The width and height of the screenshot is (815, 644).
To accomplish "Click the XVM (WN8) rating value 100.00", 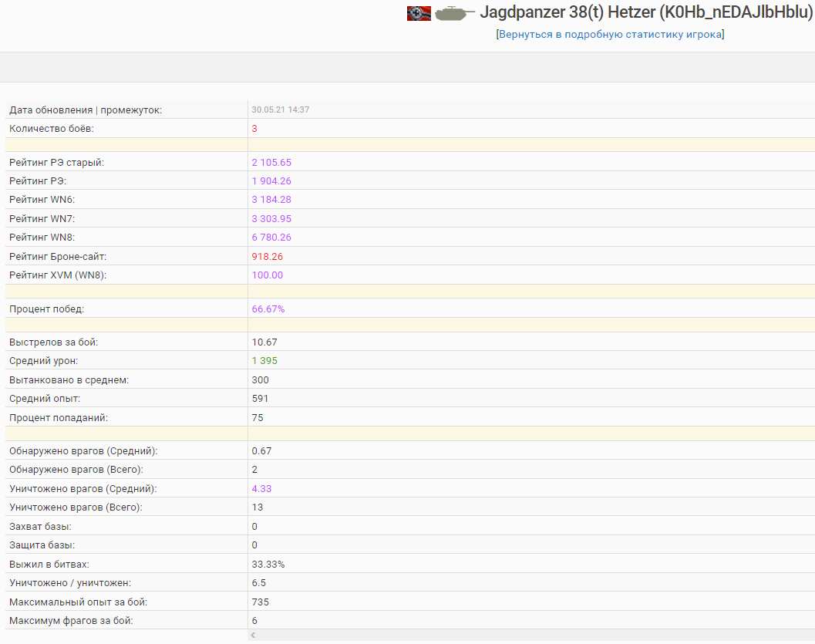I will pos(267,275).
